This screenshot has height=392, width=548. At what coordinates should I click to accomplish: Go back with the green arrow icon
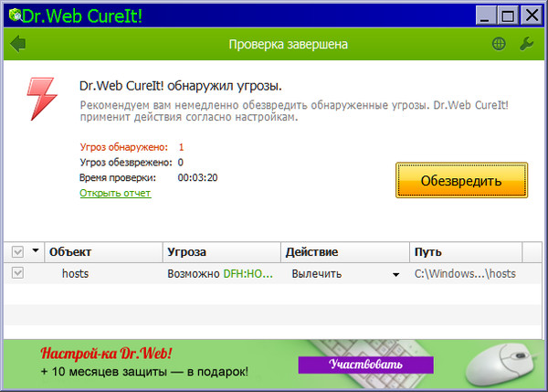(x=18, y=44)
